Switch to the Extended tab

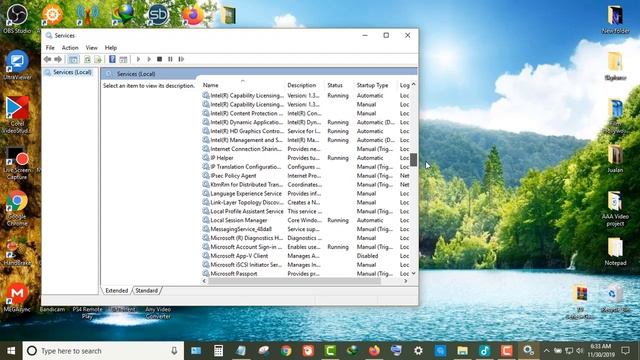116,291
